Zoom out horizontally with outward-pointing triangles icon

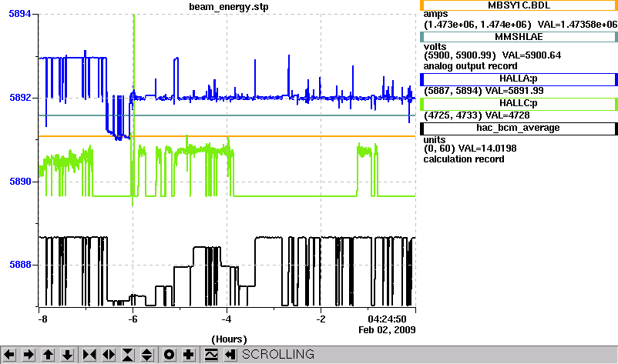[x=109, y=355]
